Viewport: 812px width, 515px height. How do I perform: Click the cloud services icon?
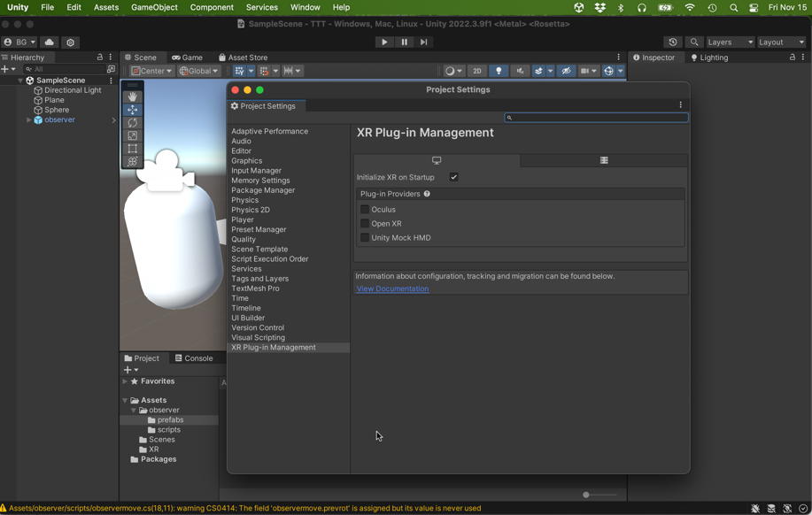click(x=50, y=42)
